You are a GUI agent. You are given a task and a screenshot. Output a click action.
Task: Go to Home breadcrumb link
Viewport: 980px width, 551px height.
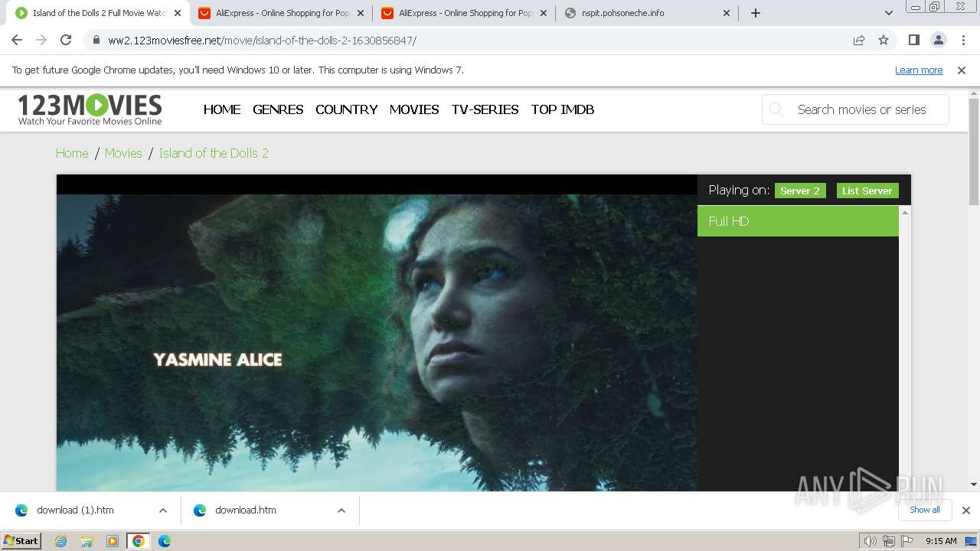point(72,153)
